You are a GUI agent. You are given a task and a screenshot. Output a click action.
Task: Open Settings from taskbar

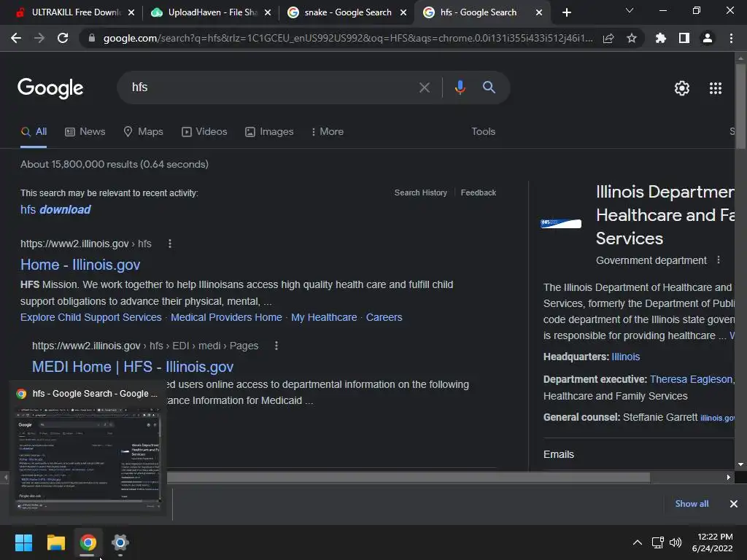click(x=120, y=542)
